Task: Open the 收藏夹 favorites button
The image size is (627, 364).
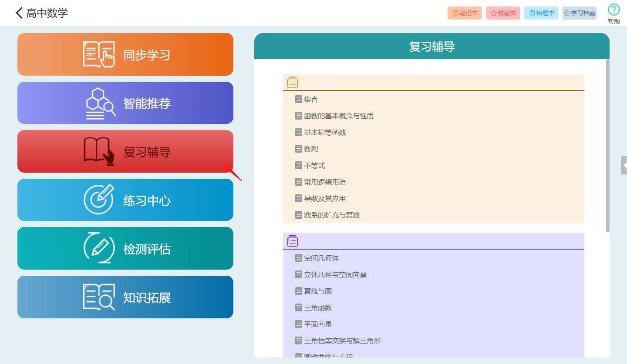Action: click(x=503, y=13)
